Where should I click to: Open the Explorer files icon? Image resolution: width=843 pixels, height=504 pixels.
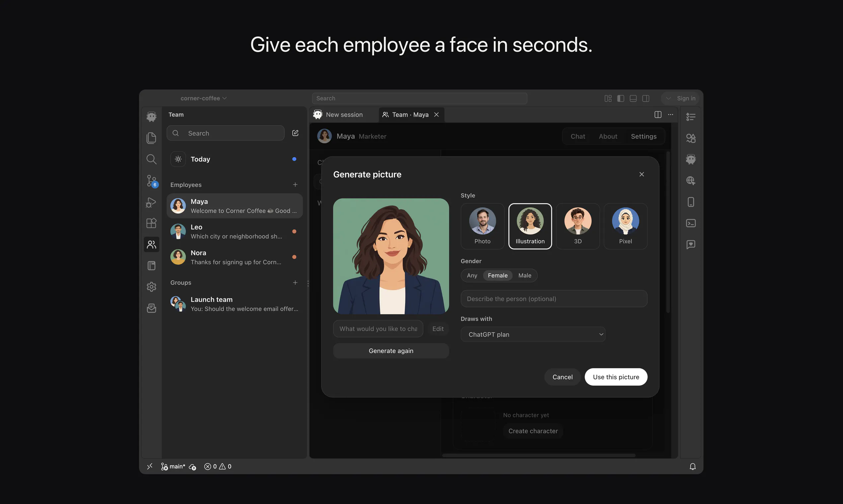point(151,138)
